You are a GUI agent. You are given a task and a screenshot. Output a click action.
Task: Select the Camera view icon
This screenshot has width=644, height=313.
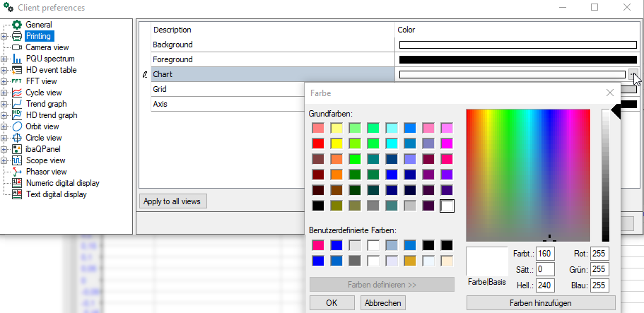click(x=17, y=47)
